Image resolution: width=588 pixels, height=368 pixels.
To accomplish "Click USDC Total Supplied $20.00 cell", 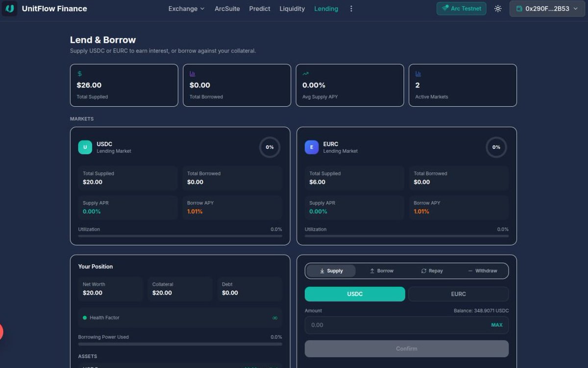I will [x=128, y=178].
